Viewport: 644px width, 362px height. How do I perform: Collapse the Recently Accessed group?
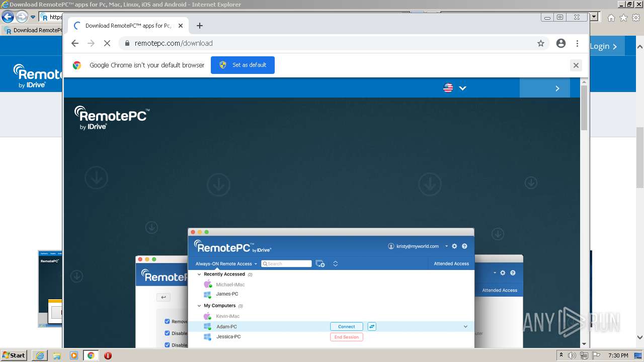(199, 275)
